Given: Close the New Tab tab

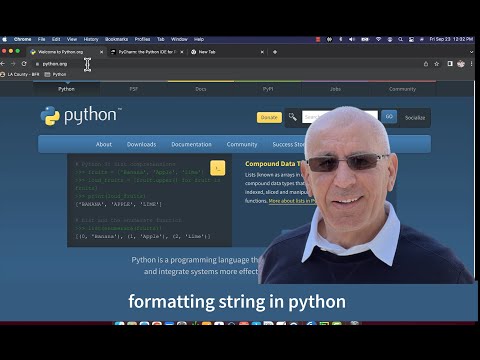Looking at the screenshot, I should point(262,52).
